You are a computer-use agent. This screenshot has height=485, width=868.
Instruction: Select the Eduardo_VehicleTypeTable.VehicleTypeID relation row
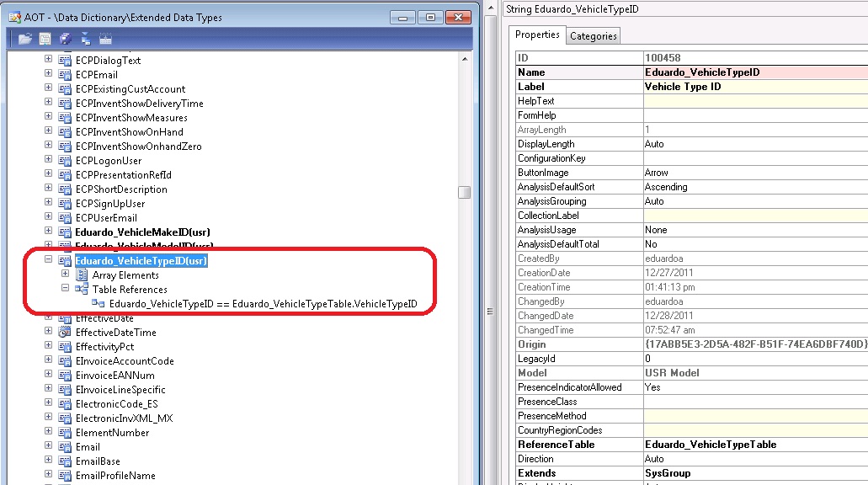[263, 304]
